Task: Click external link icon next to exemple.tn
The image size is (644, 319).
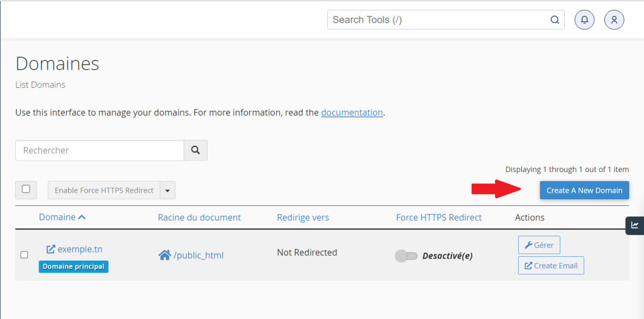Action: click(x=51, y=249)
